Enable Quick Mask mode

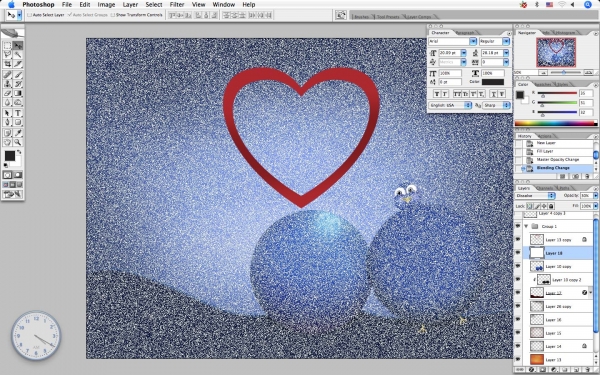point(18,175)
